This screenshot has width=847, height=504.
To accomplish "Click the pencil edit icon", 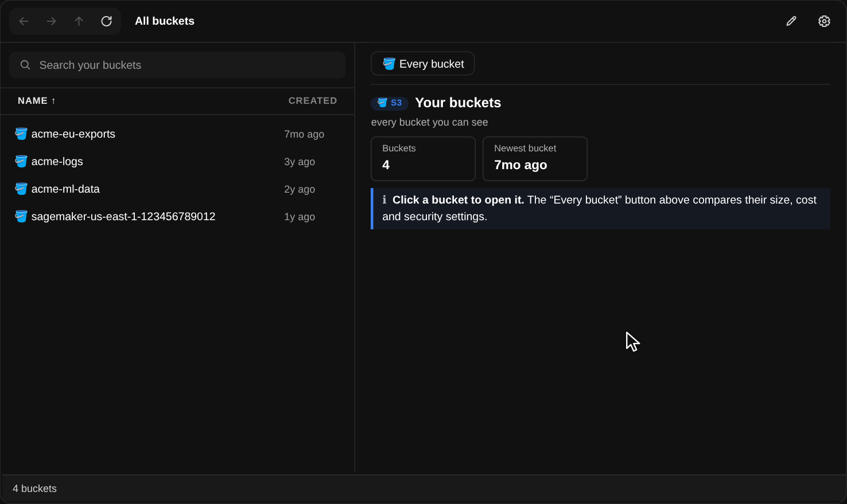I will 791,21.
